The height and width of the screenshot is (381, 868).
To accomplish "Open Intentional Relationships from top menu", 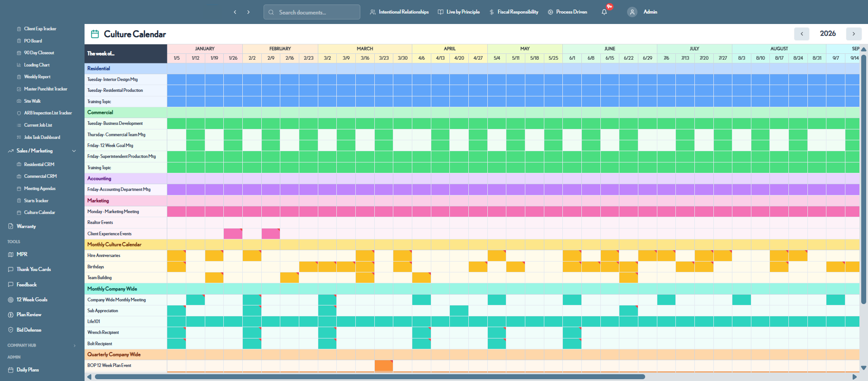I will point(399,12).
